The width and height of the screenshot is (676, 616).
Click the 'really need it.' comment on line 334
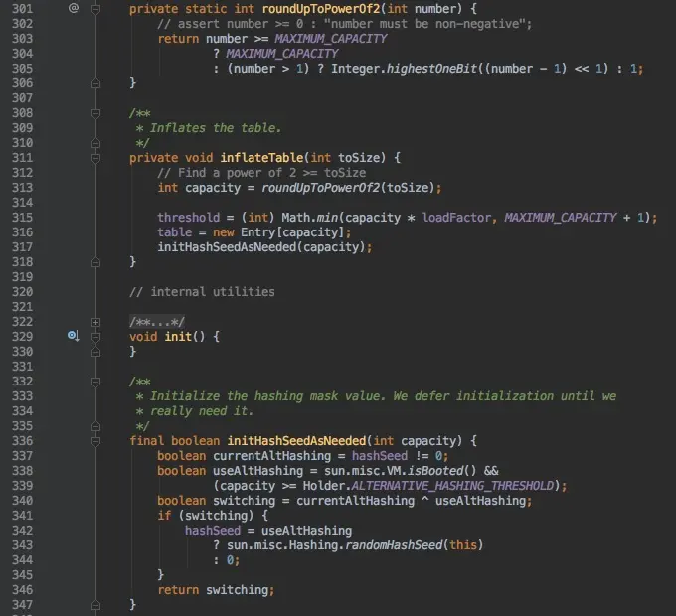tap(202, 411)
